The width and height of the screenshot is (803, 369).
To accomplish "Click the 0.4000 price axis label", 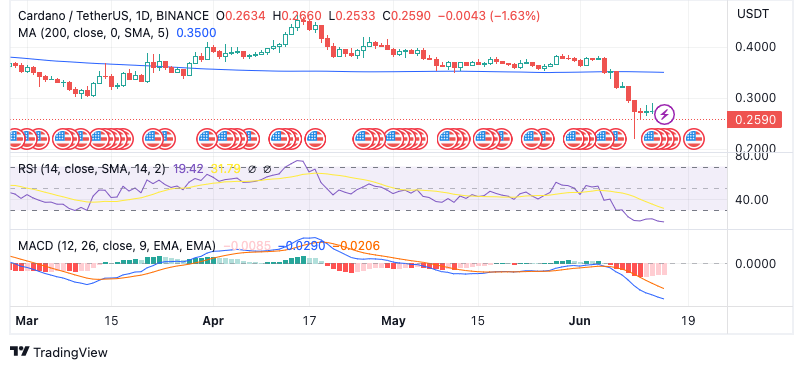I will point(754,47).
